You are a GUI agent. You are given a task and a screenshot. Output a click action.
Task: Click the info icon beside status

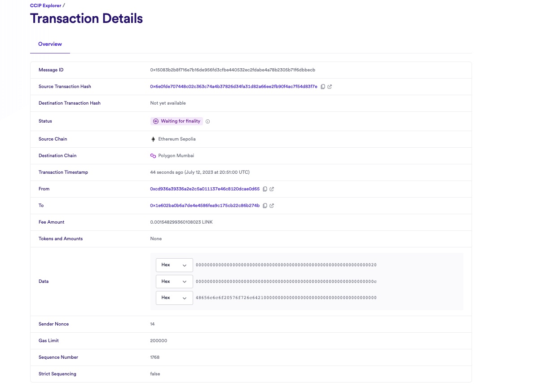coord(207,121)
